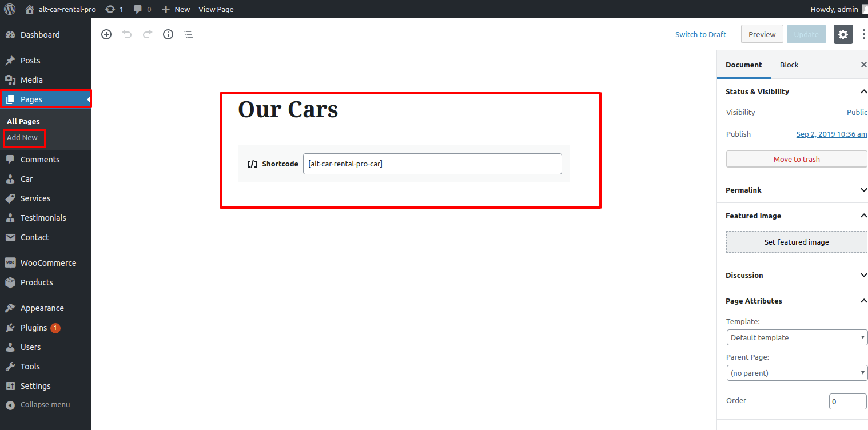The height and width of the screenshot is (430, 868).
Task: Open the Car post type menu
Action: (46, 179)
